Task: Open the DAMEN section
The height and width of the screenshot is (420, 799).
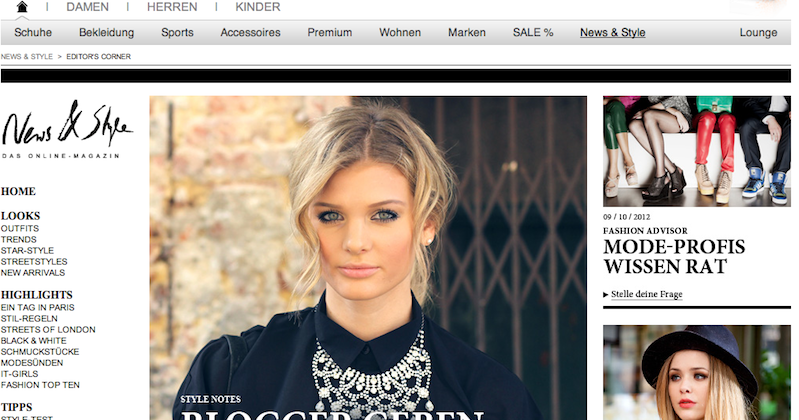Action: [x=87, y=7]
